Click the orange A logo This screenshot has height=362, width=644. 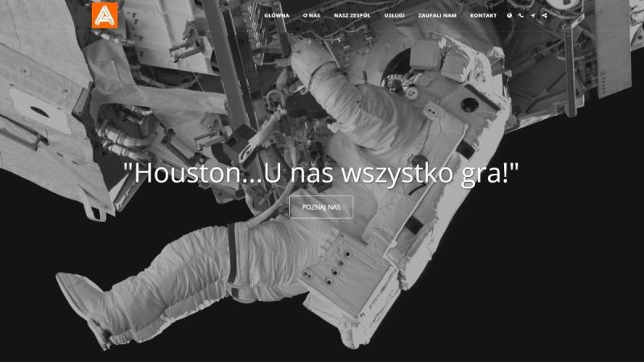tap(104, 14)
